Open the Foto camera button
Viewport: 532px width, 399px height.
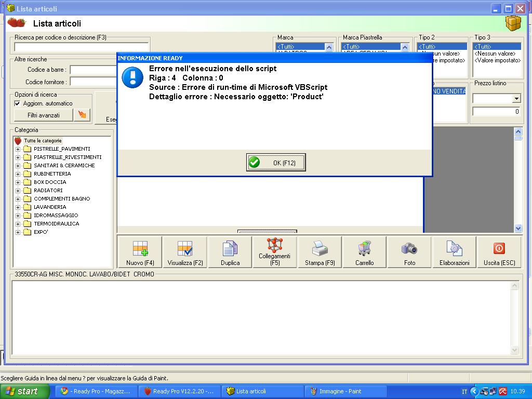[409, 252]
